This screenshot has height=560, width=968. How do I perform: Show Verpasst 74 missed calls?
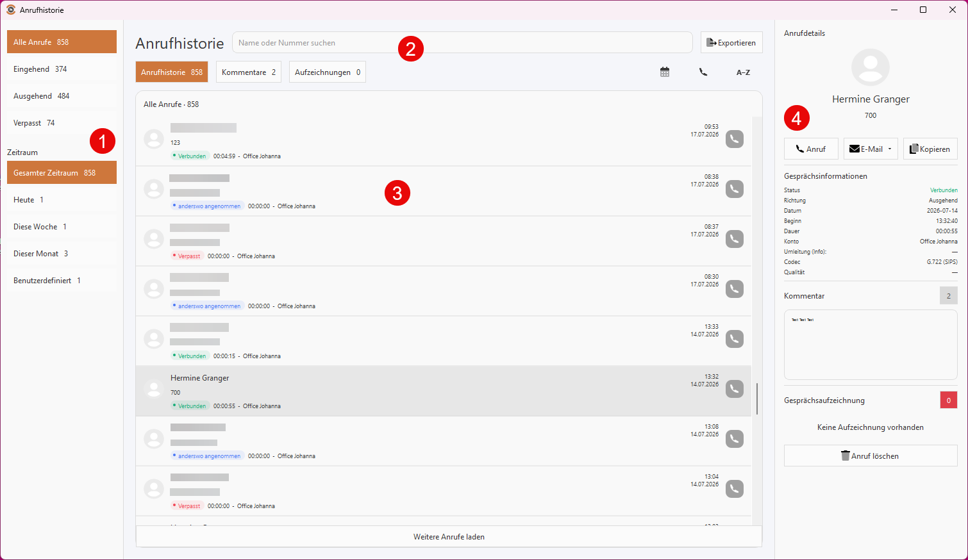pos(62,122)
